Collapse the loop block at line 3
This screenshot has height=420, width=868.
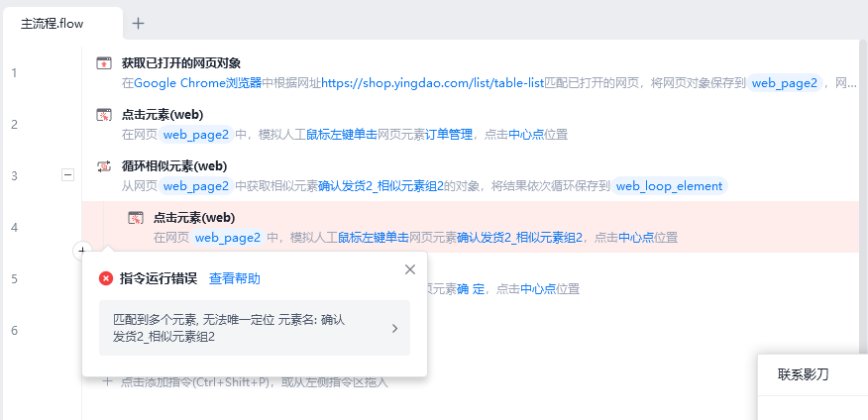click(67, 175)
